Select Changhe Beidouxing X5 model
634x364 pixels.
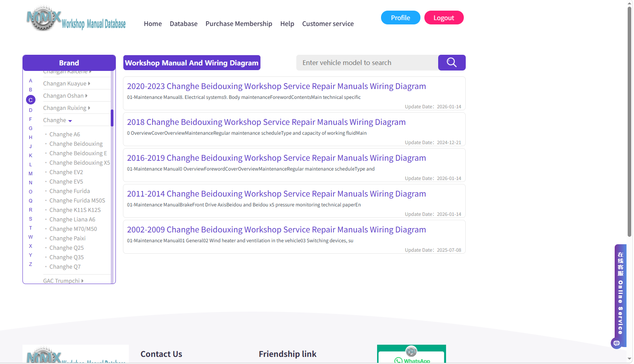click(x=80, y=163)
